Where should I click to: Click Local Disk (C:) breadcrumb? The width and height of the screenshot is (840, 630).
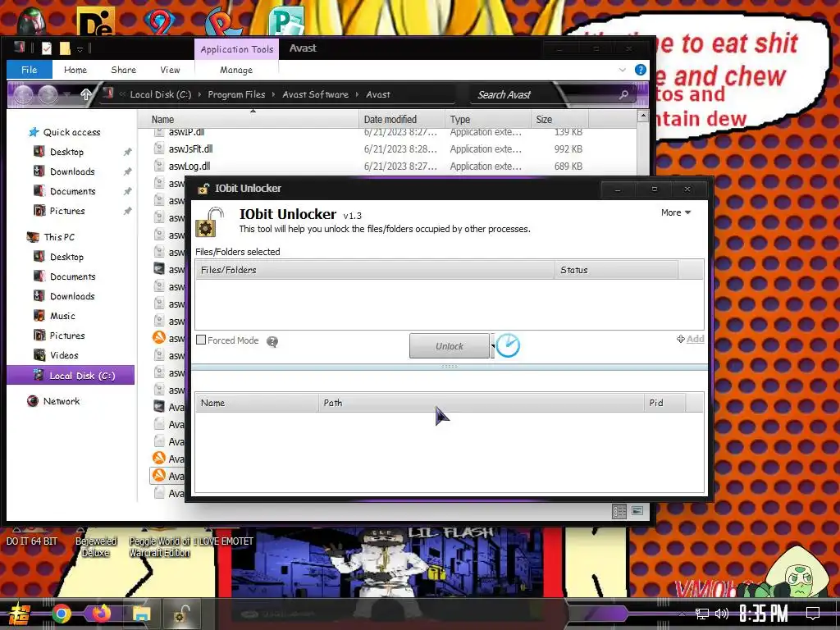coord(161,94)
